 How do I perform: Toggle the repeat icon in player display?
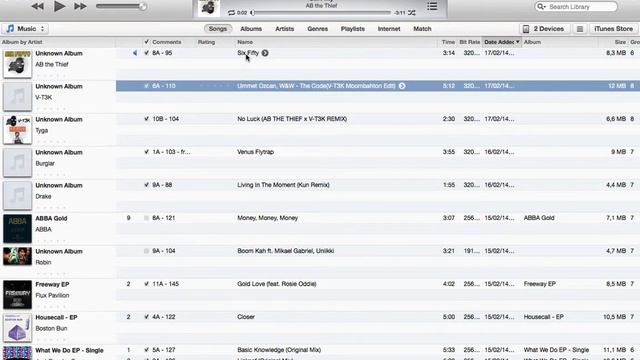231,13
